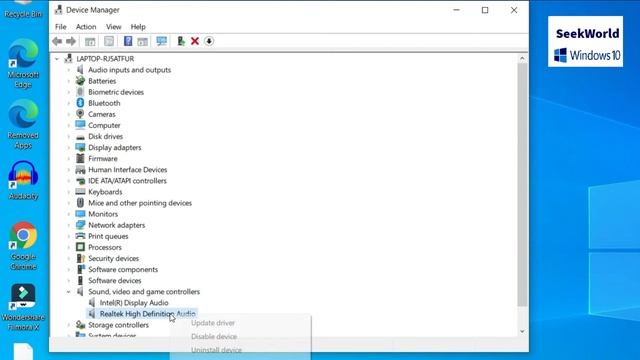This screenshot has height=360, width=640.
Task: Select the Wondershare Filmora X desktop icon
Action: [23, 307]
